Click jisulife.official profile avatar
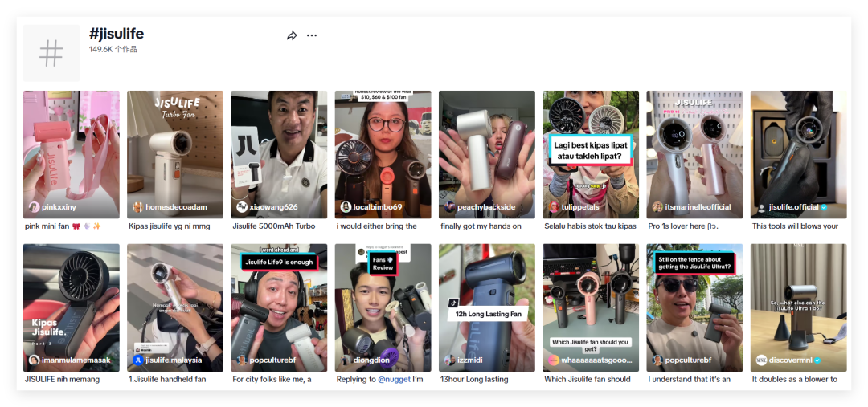 tap(761, 207)
